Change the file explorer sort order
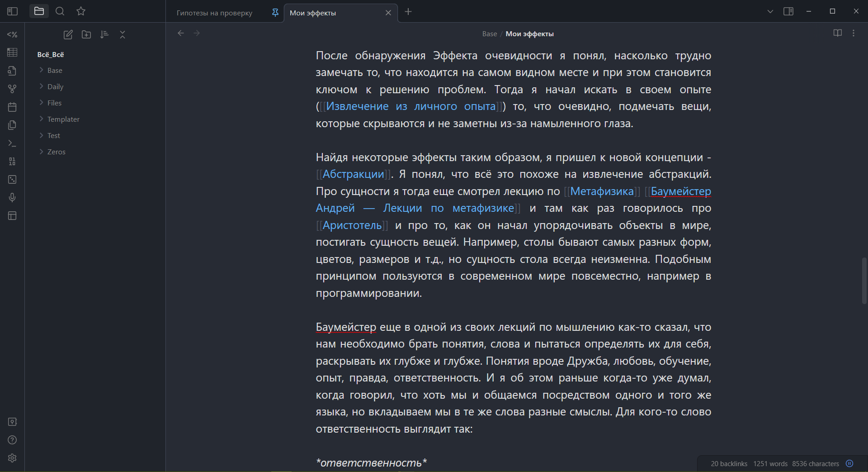Image resolution: width=868 pixels, height=472 pixels. [x=104, y=34]
